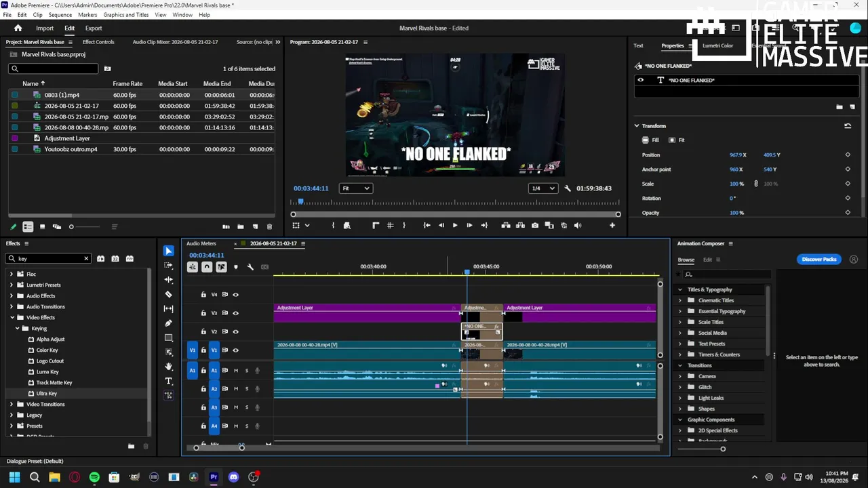The image size is (868, 488).
Task: Select the Pen tool
Action: (169, 323)
